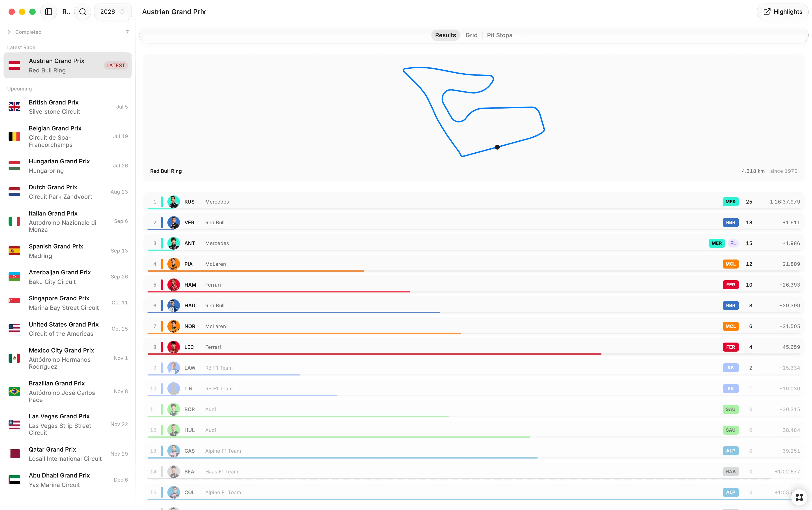Click the Abu Dhabi UAE flag icon

(x=14, y=480)
